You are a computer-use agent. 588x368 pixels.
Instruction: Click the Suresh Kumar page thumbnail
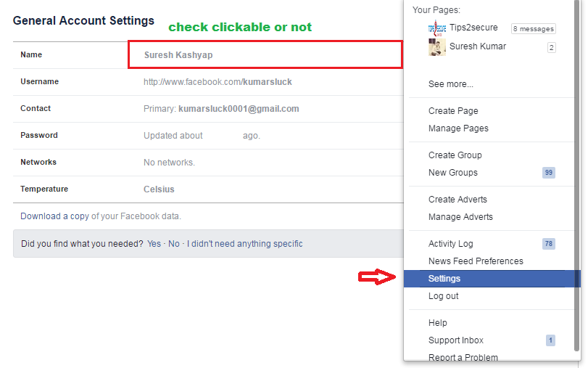click(x=437, y=47)
